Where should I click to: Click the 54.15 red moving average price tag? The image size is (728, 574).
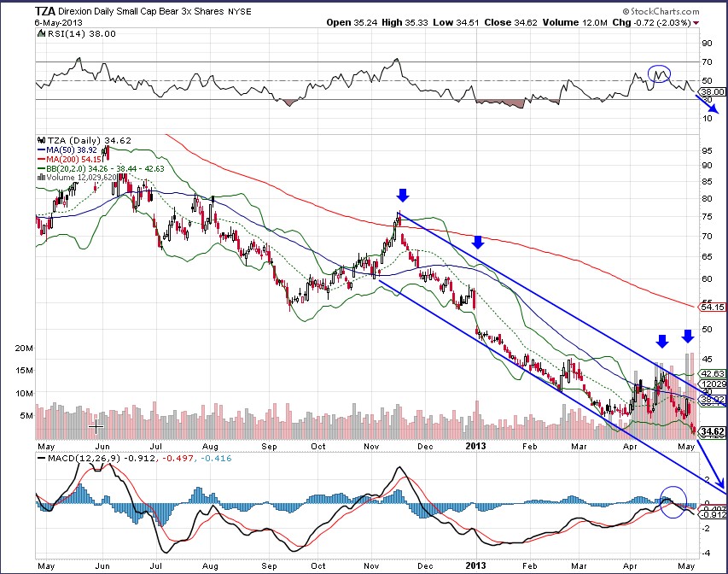[712, 307]
